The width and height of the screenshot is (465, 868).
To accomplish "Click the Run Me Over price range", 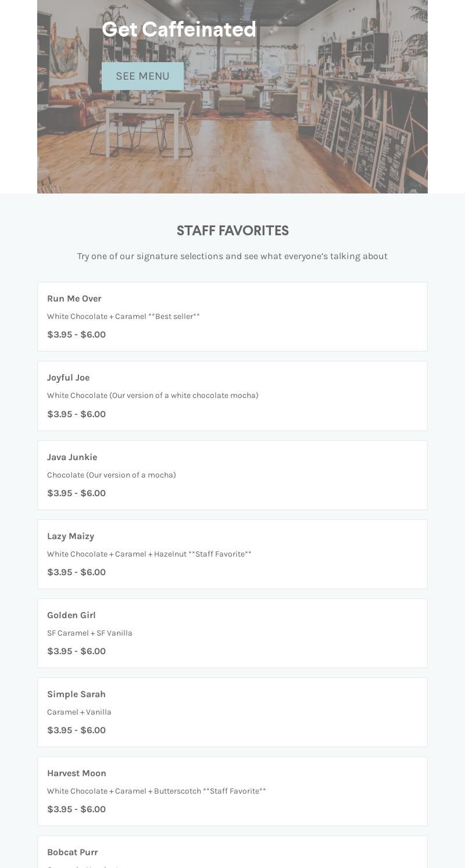I will click(x=76, y=335).
